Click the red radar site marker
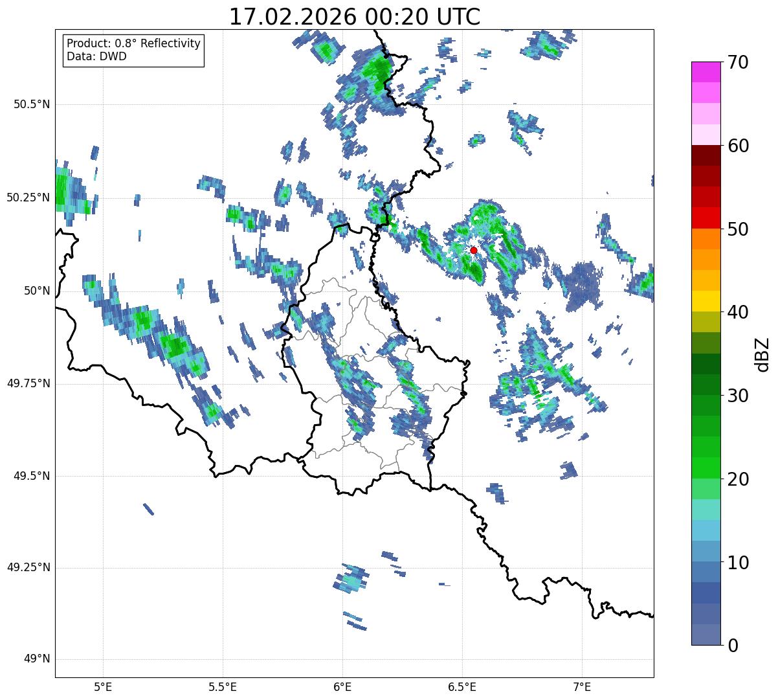This screenshot has width=778, height=700. pyautogui.click(x=473, y=250)
